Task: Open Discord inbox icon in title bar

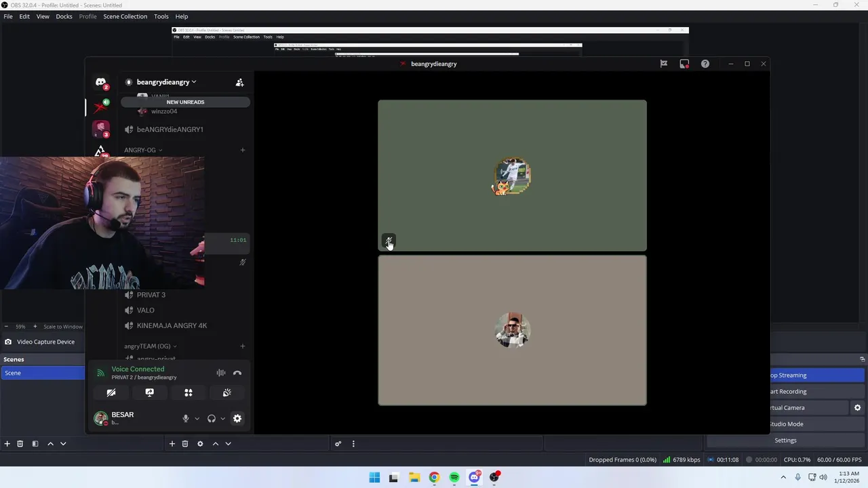Action: (x=684, y=64)
